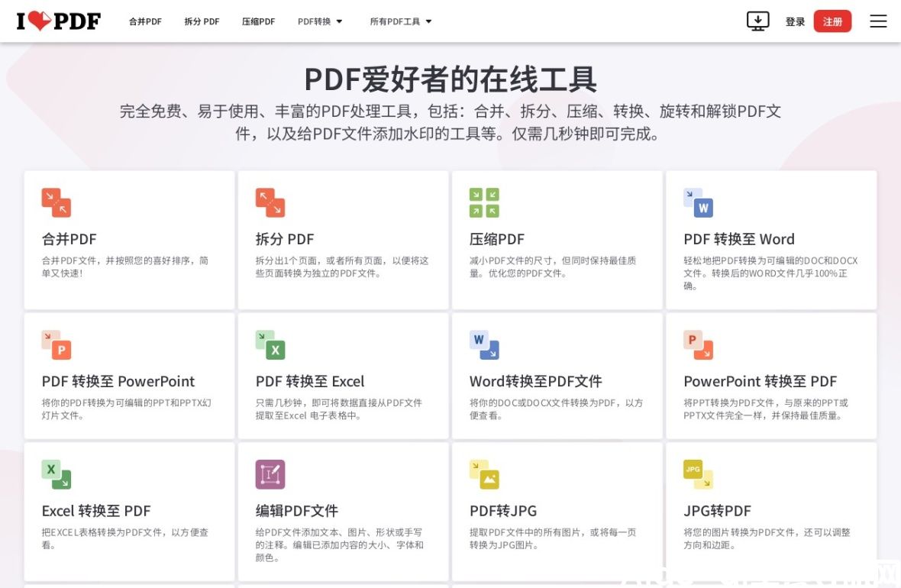Screen dimensions: 901x588
Task: Go to the PDF转JPG card title
Action: pyautogui.click(x=502, y=511)
